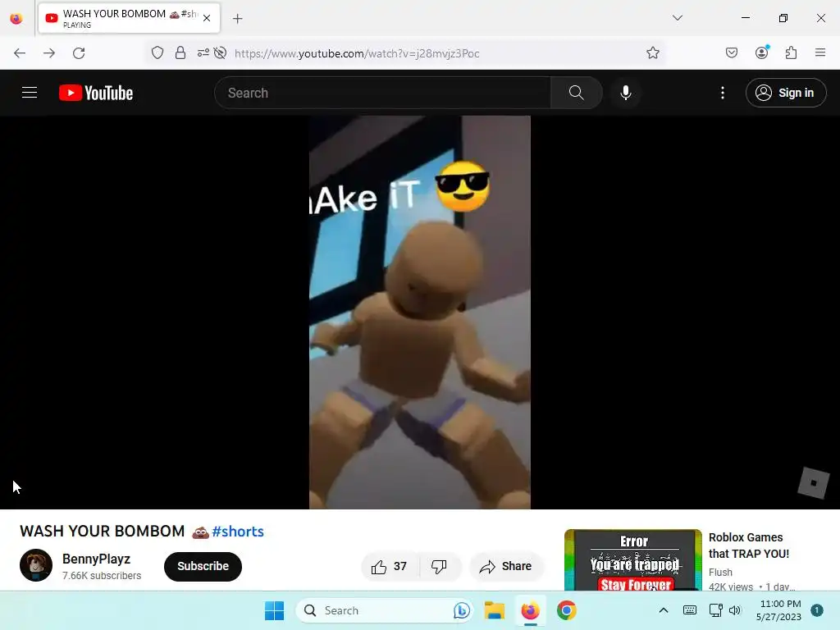Go forward with the browser forward arrow
This screenshot has height=630, width=840.
coord(49,53)
